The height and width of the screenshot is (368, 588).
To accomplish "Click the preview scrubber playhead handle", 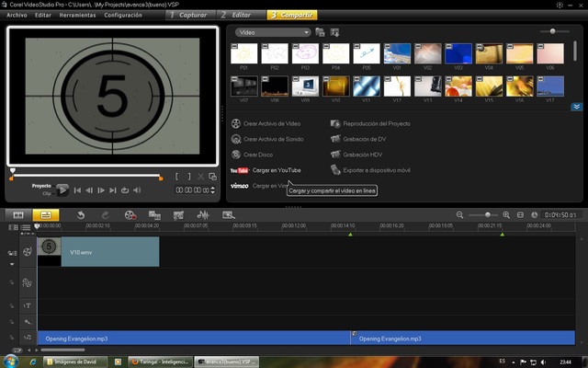I will coord(12,171).
